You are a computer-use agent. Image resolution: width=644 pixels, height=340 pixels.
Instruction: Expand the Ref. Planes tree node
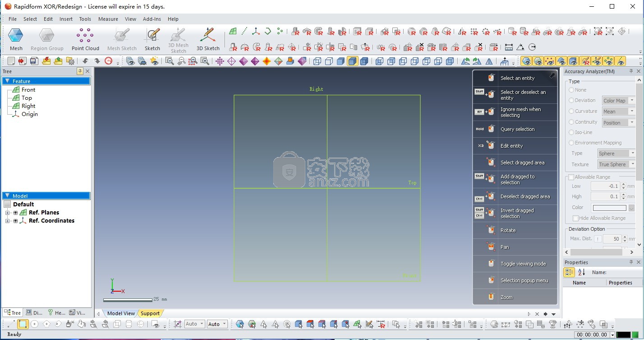[7, 213]
